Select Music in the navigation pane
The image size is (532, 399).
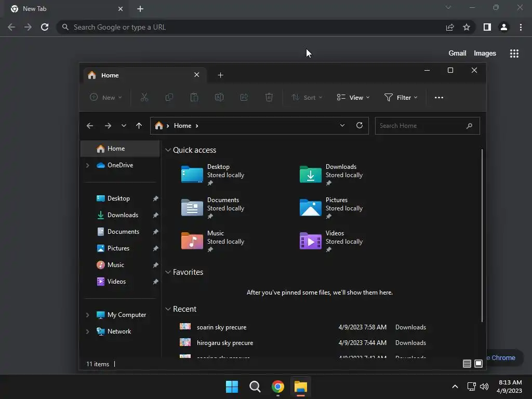(120, 265)
